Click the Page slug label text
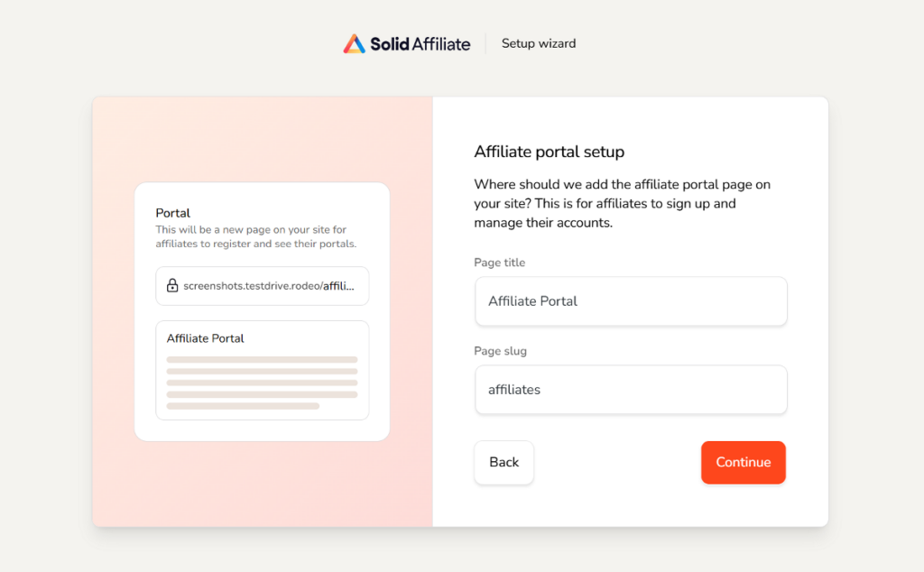This screenshot has width=924, height=572. (x=500, y=351)
